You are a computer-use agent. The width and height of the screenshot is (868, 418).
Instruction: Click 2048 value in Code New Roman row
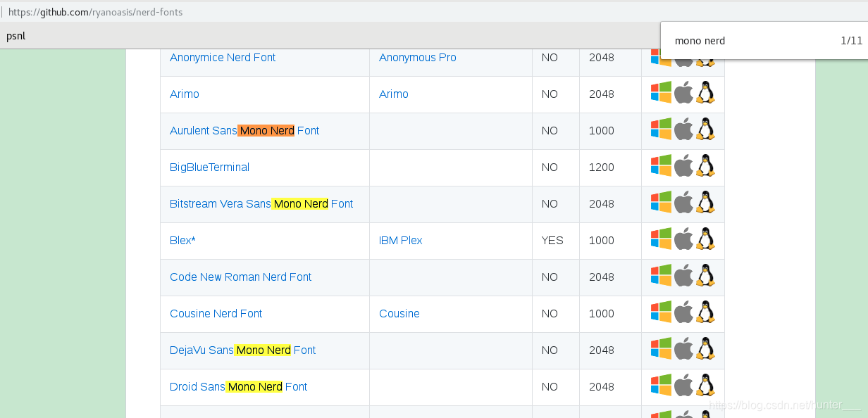(602, 277)
